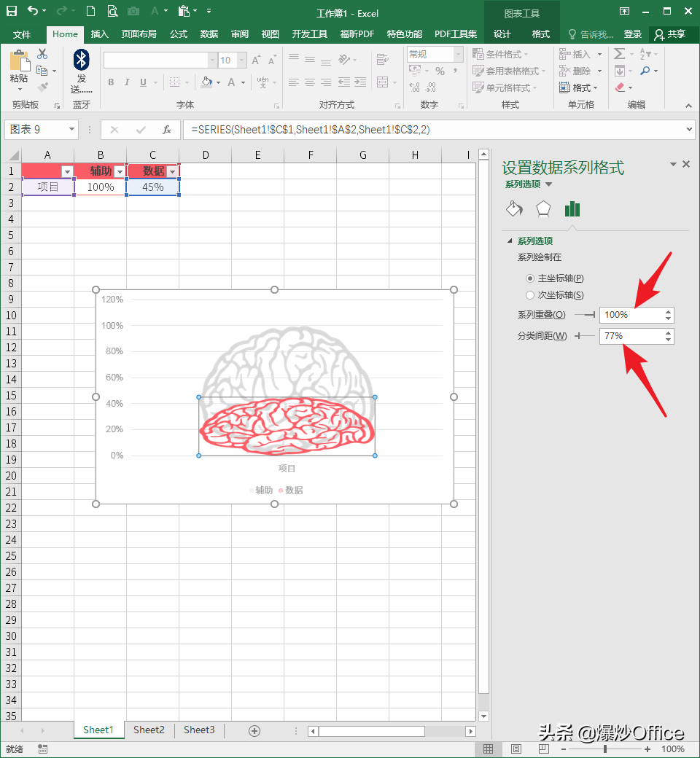
Task: Click the Decrease Font Size icon
Action: (x=272, y=60)
